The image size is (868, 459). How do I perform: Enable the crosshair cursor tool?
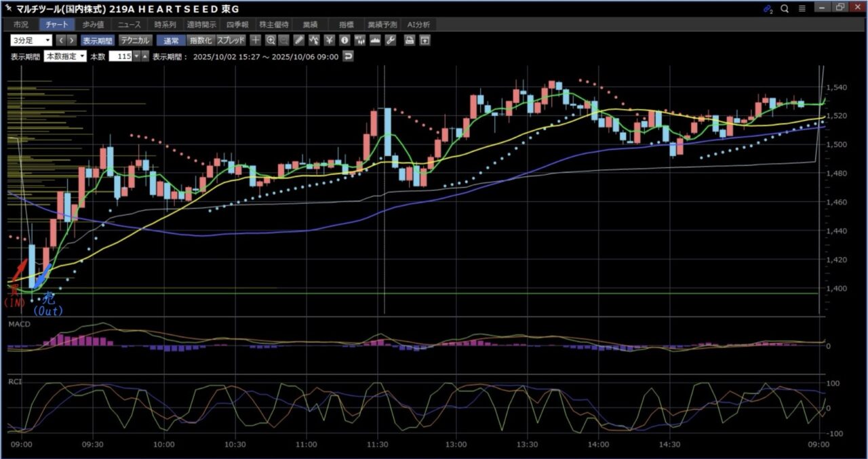(256, 40)
